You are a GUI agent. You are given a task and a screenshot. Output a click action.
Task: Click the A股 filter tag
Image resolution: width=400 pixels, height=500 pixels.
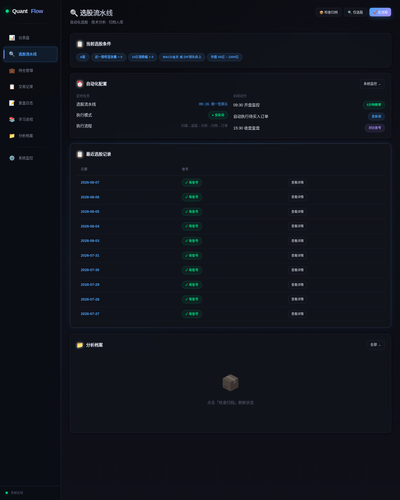coord(82,57)
